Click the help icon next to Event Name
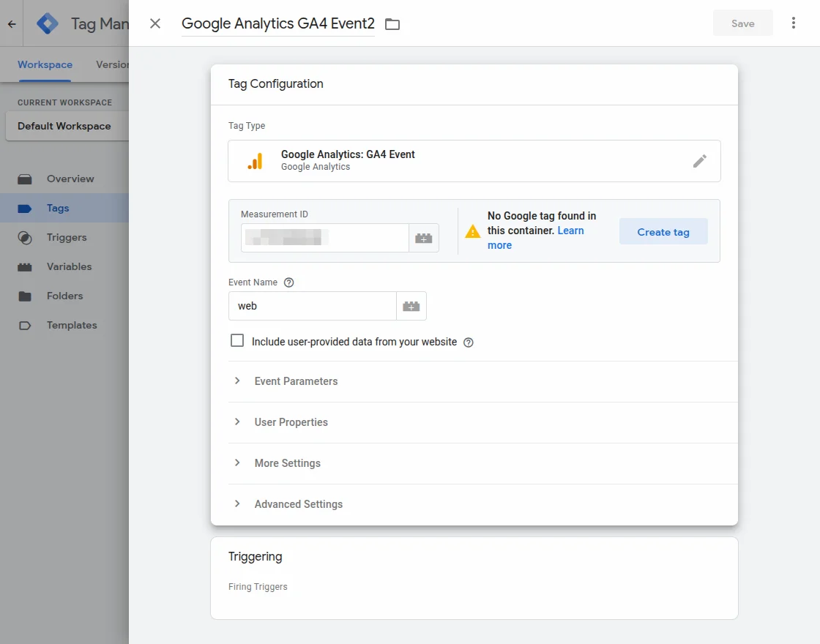 [x=288, y=282]
